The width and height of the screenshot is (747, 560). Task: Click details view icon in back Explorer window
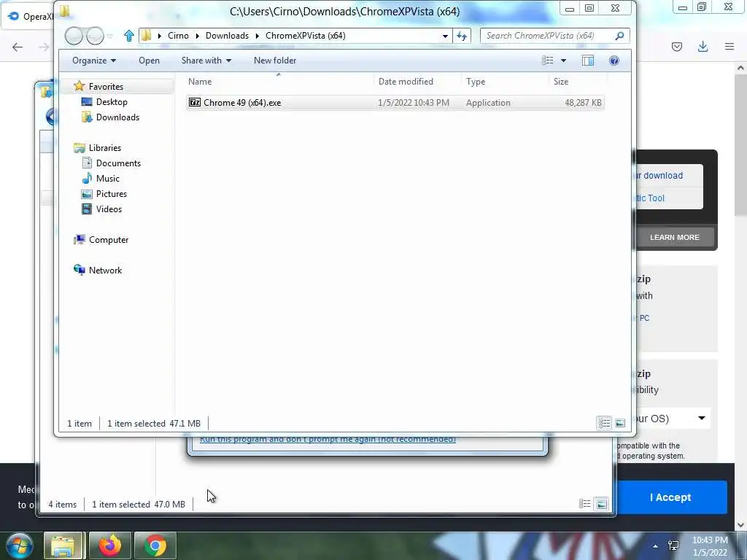584,504
